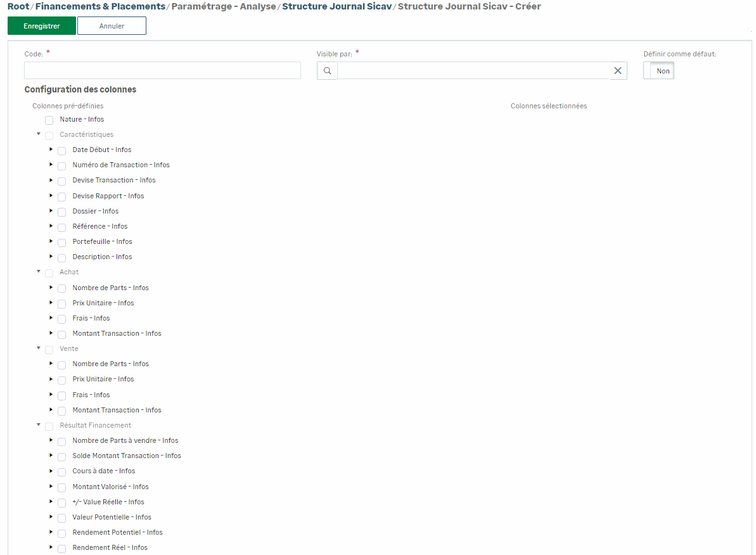The width and height of the screenshot is (756, 555).
Task: Collapse the Achat tree section
Action: coord(39,272)
